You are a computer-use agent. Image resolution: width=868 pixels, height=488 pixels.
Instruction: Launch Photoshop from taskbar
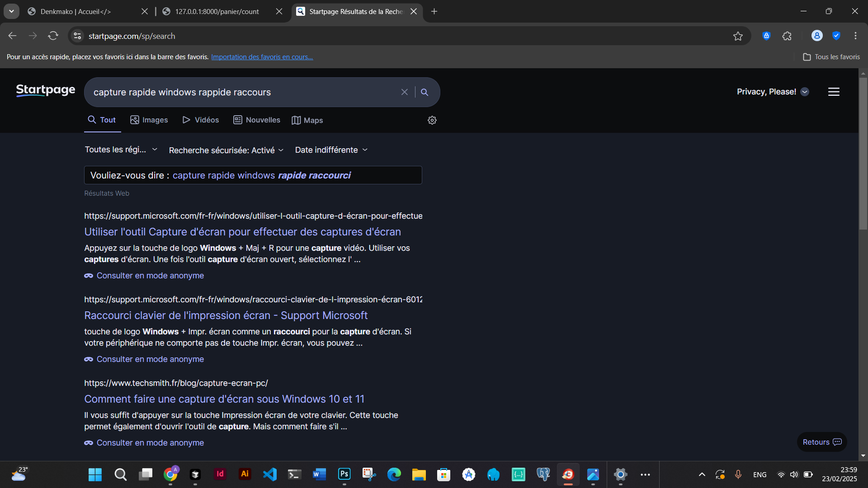pos(344,474)
